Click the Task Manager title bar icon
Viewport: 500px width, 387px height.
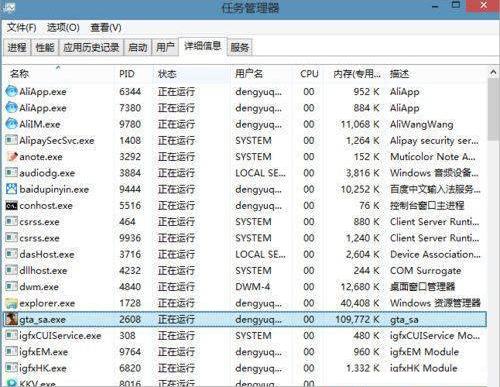pyautogui.click(x=9, y=7)
